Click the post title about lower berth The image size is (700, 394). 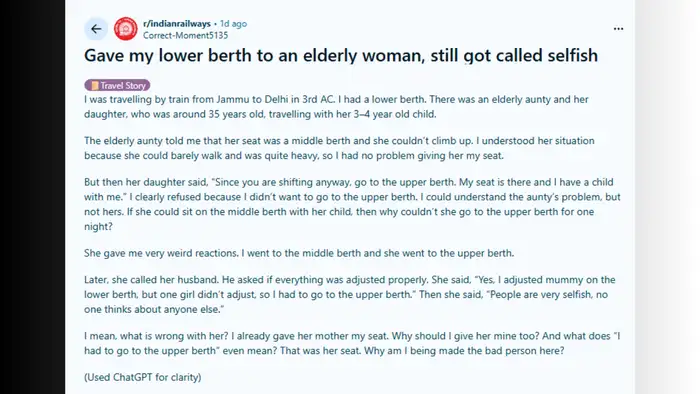pos(341,55)
